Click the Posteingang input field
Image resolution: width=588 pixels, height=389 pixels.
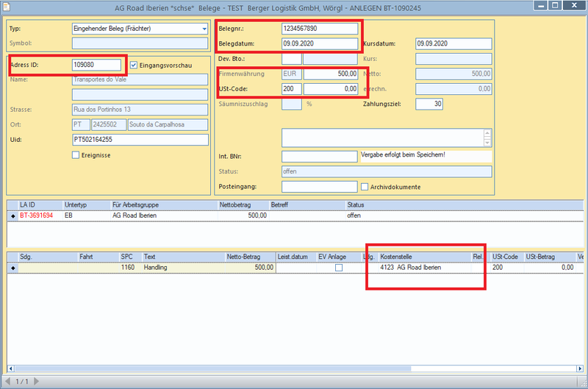coord(320,187)
